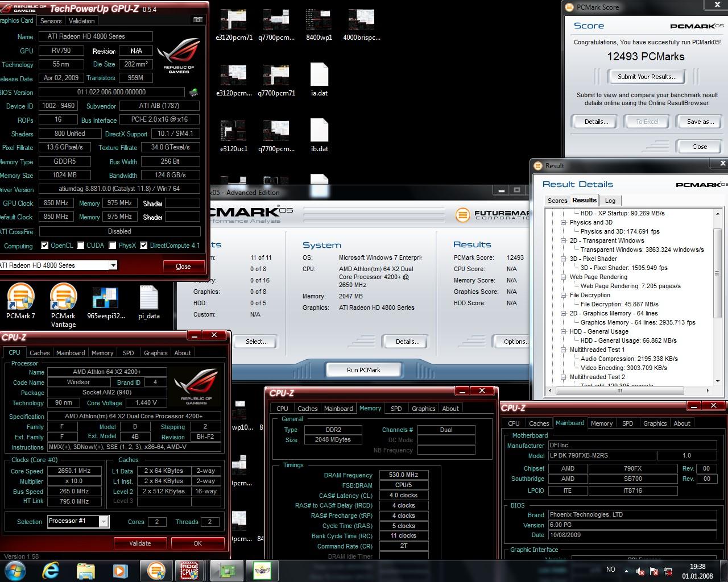This screenshot has height=582, width=728.
Task: Open the PCMark Vantage desktop shortcut
Action: 63,306
